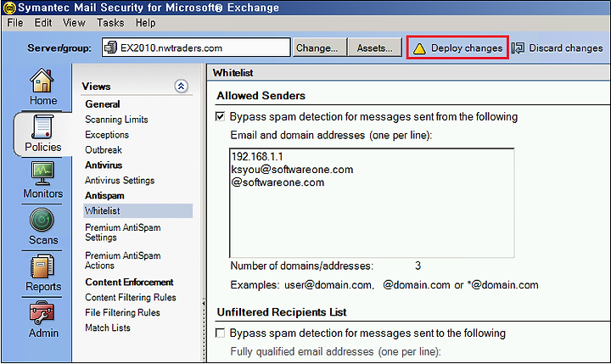This screenshot has width=611, height=364.
Task: Open the Scans radar icon
Action: tap(42, 220)
